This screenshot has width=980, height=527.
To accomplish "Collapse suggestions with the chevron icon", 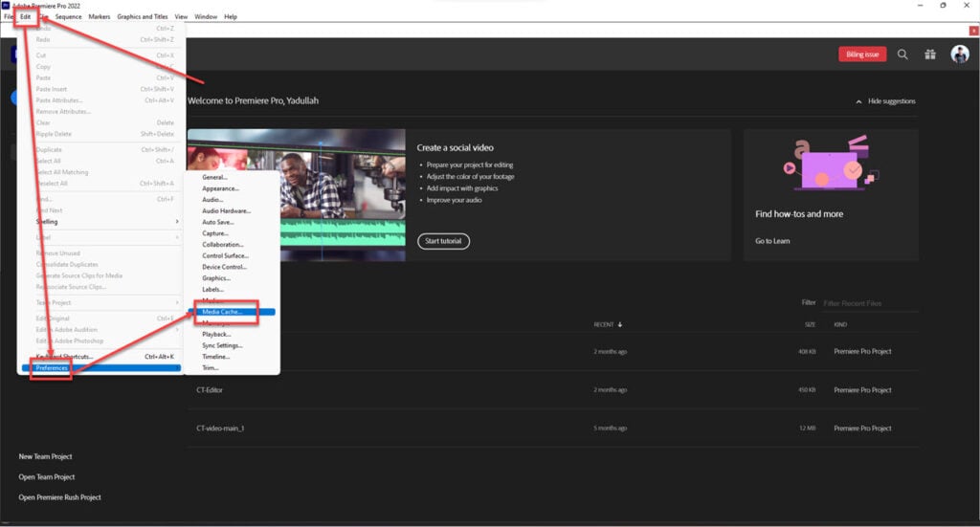I will coord(858,101).
